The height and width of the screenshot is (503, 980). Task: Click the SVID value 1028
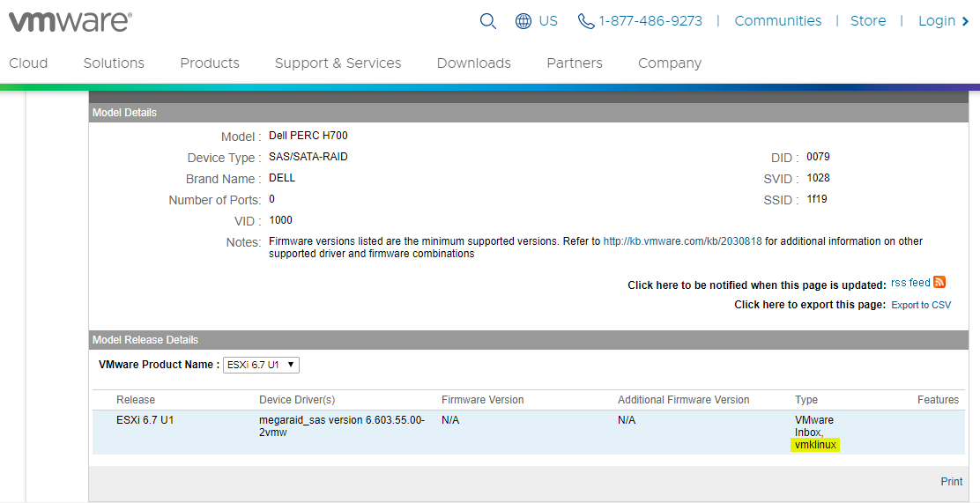click(818, 178)
